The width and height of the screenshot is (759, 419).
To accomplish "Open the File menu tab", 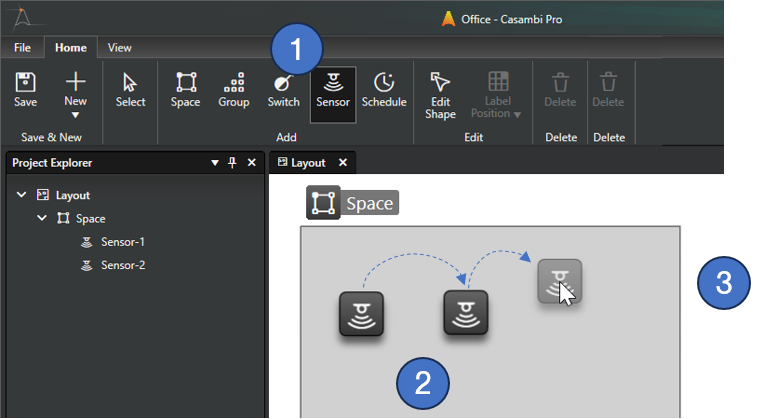I will tap(22, 47).
